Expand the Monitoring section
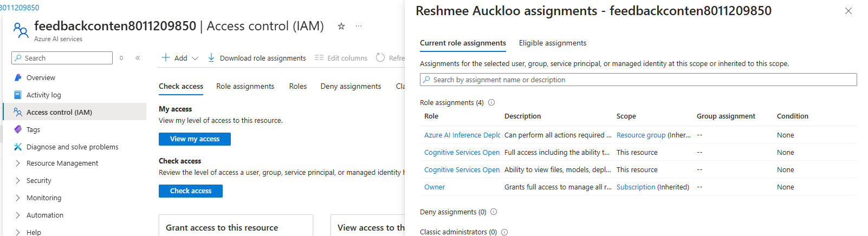 [18, 198]
